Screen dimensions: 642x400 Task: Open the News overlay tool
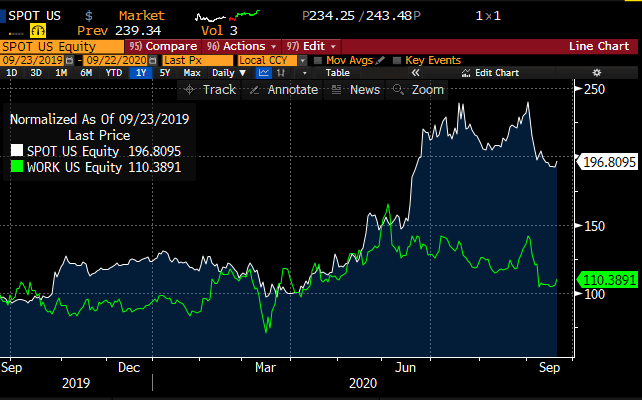355,90
